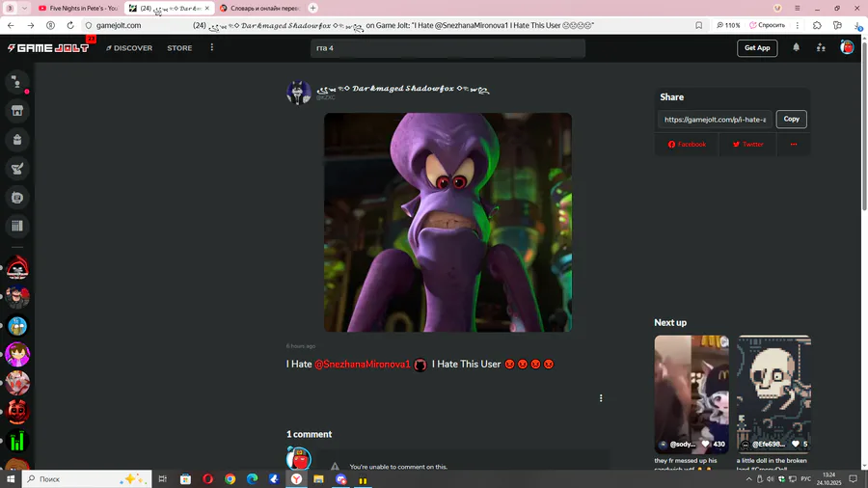
Task: Enlarge the purple octopus post image
Action: pyautogui.click(x=448, y=223)
